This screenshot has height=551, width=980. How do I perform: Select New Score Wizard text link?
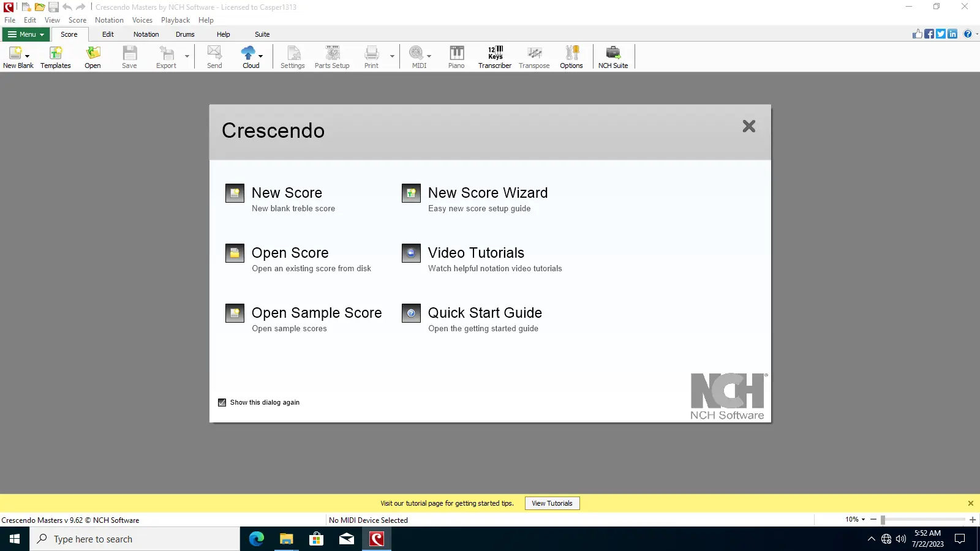coord(488,193)
